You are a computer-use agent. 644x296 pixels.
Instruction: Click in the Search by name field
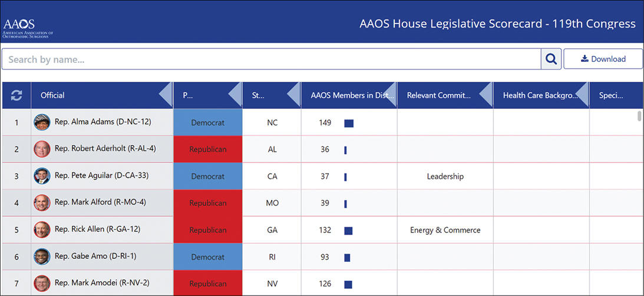pos(271,59)
